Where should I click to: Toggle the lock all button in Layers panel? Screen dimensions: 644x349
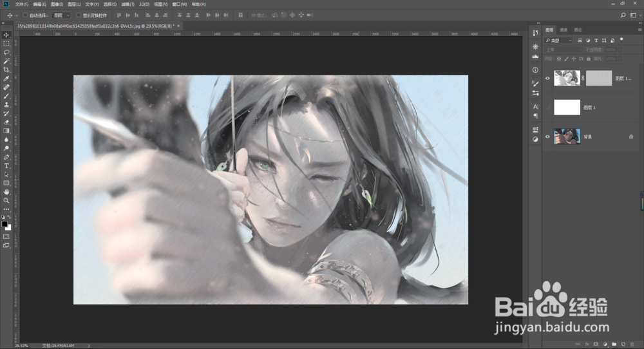click(x=589, y=59)
